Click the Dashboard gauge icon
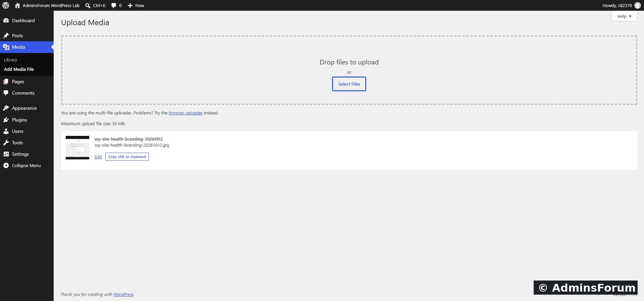Image resolution: width=644 pixels, height=301 pixels. tap(6, 20)
